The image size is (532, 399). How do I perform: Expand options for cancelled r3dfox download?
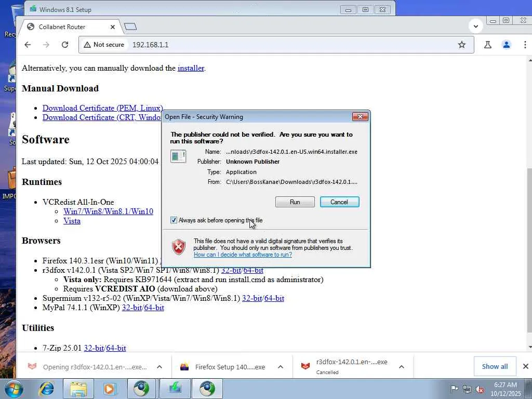tap(402, 367)
